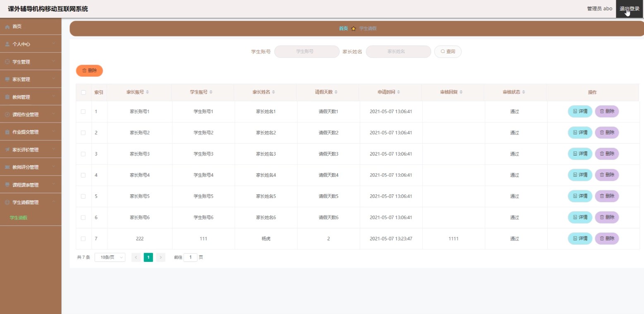Sort by 申请时间 column sort arrows
Image resolution: width=644 pixels, height=314 pixels.
tap(398, 92)
